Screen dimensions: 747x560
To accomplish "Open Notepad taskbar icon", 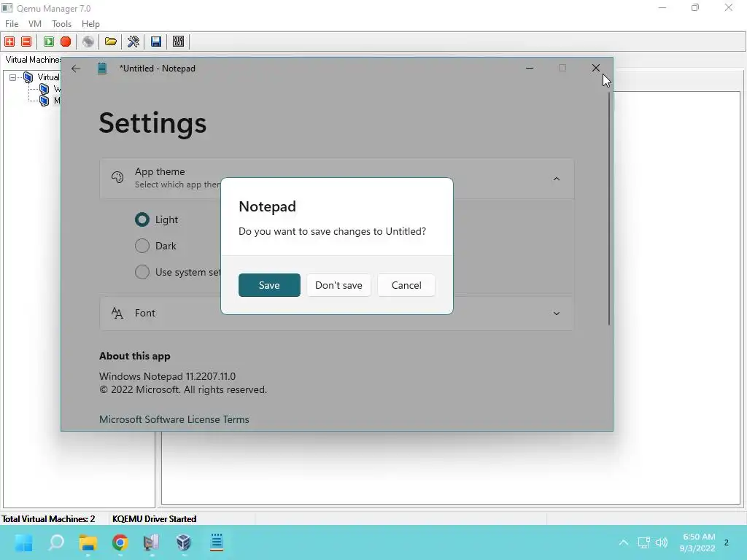I will click(217, 542).
